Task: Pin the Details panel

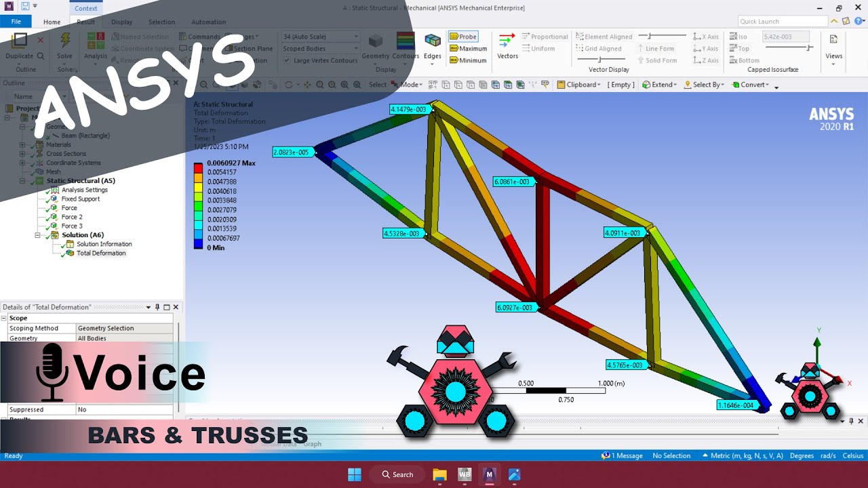Action: click(x=157, y=307)
